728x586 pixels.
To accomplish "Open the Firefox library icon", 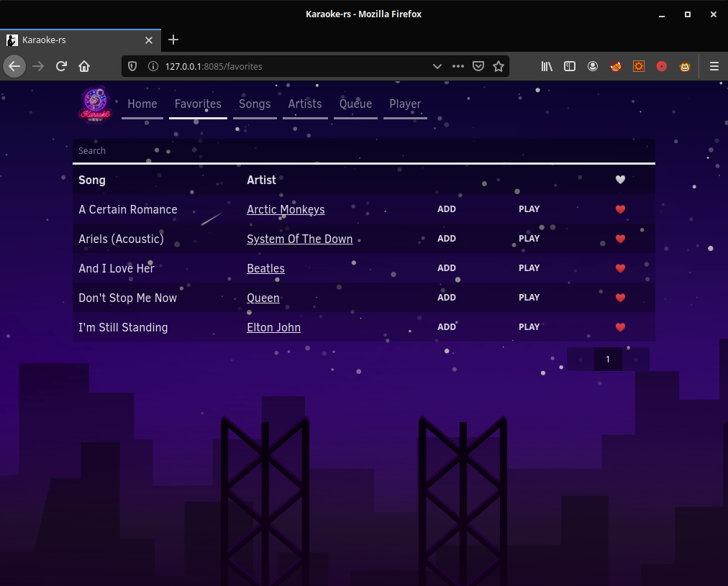I will (x=547, y=66).
